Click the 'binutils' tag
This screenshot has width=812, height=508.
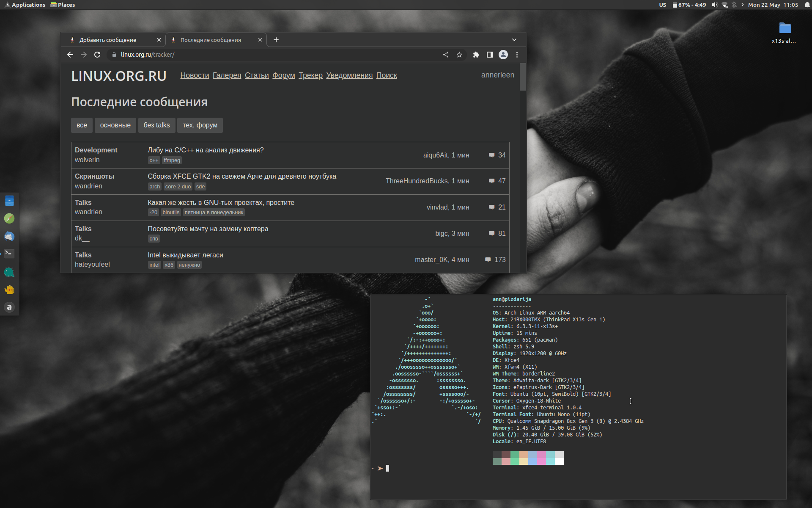(x=171, y=213)
